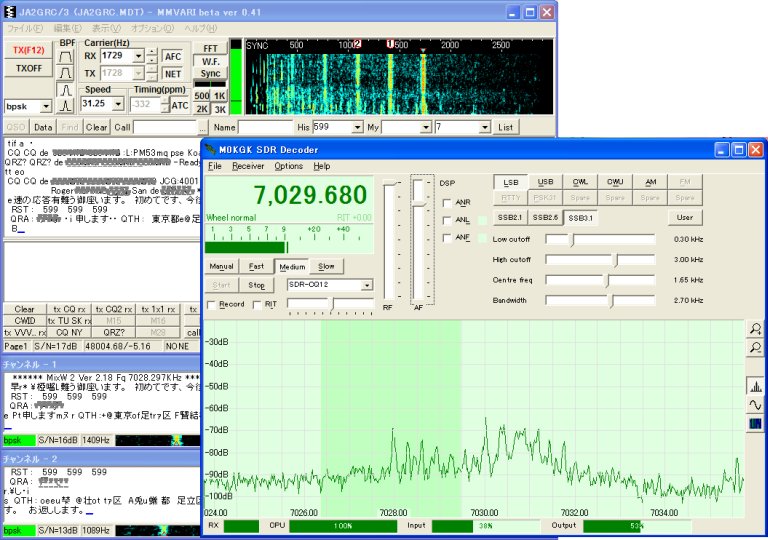Click the User filter button
The width and height of the screenshot is (768, 540).
point(685,217)
